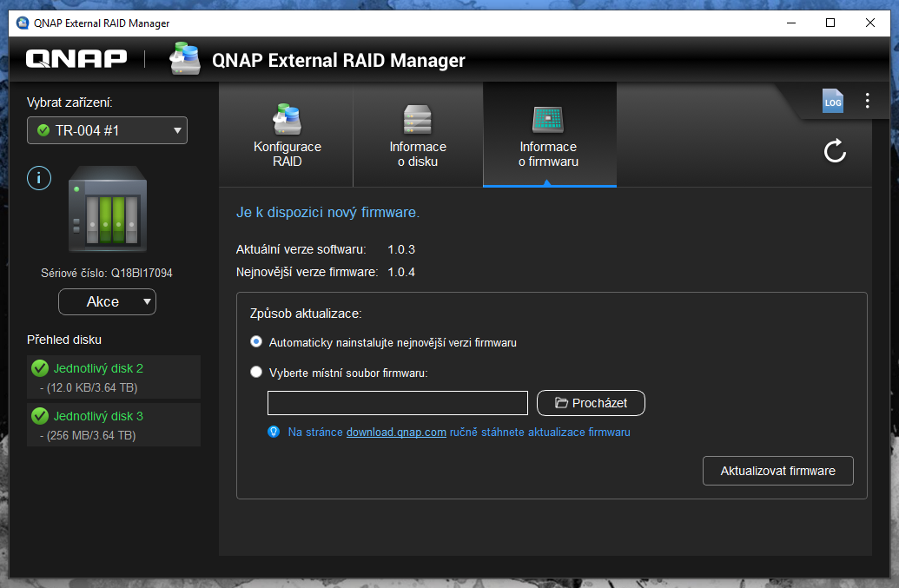
Task: Click the Procházet browse button
Action: (591, 403)
